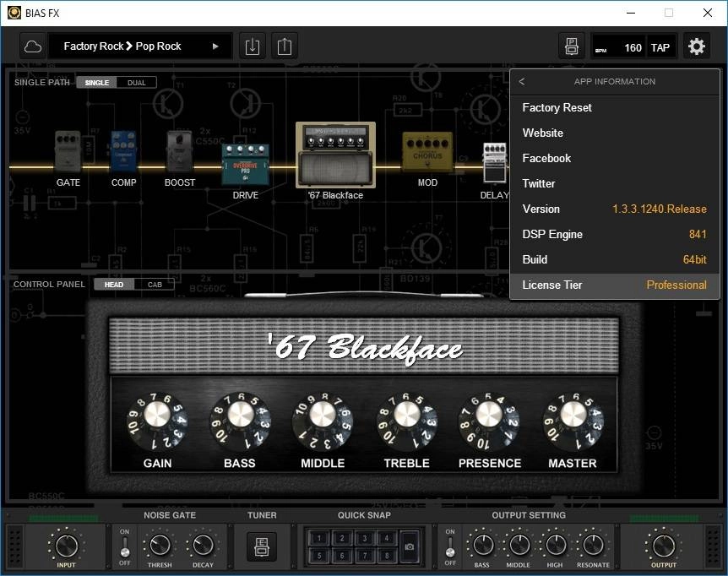Image resolution: width=728 pixels, height=576 pixels.
Task: Select Quick Snap slot 3
Action: (x=365, y=538)
